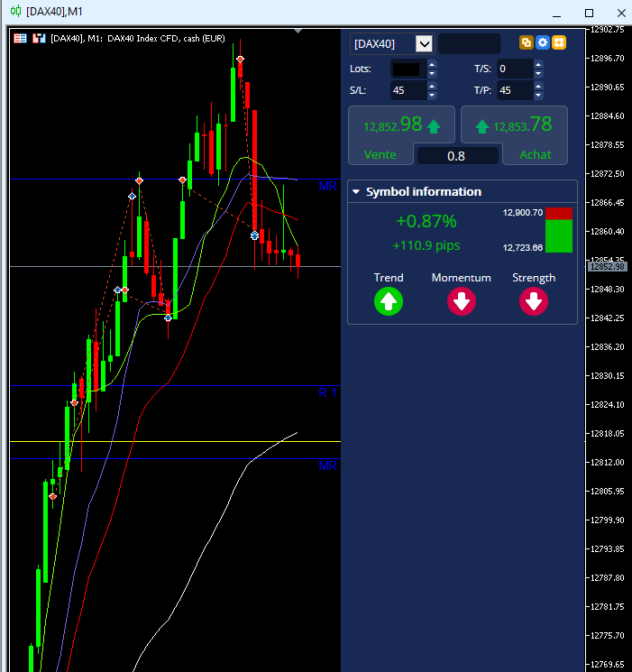The width and height of the screenshot is (632, 672).
Task: Click the R 1 level label on the chart
Action: tap(328, 392)
